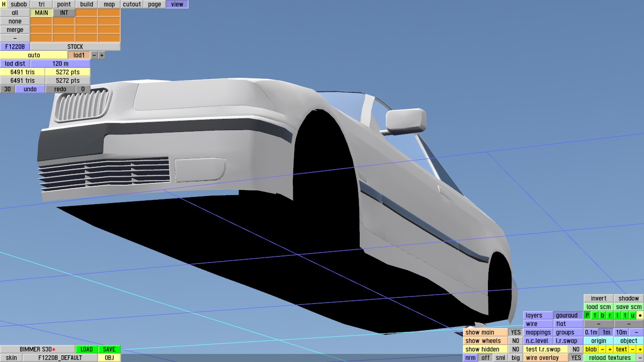Select the INT layer
This screenshot has height=362, width=644.
point(64,13)
